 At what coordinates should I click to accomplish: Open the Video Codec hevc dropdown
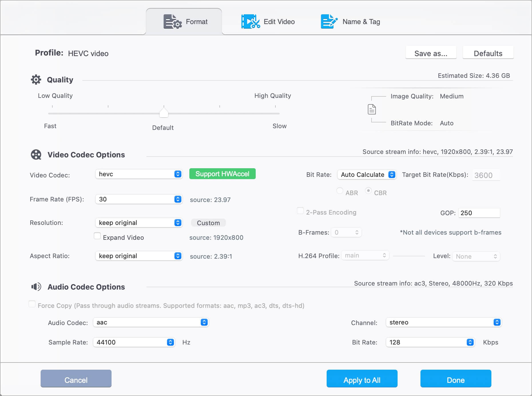[x=139, y=174]
